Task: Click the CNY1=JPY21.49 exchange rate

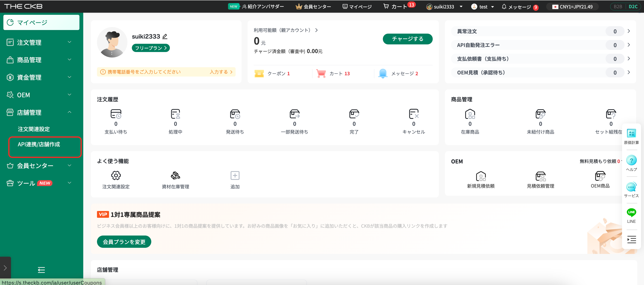Action: pos(573,7)
